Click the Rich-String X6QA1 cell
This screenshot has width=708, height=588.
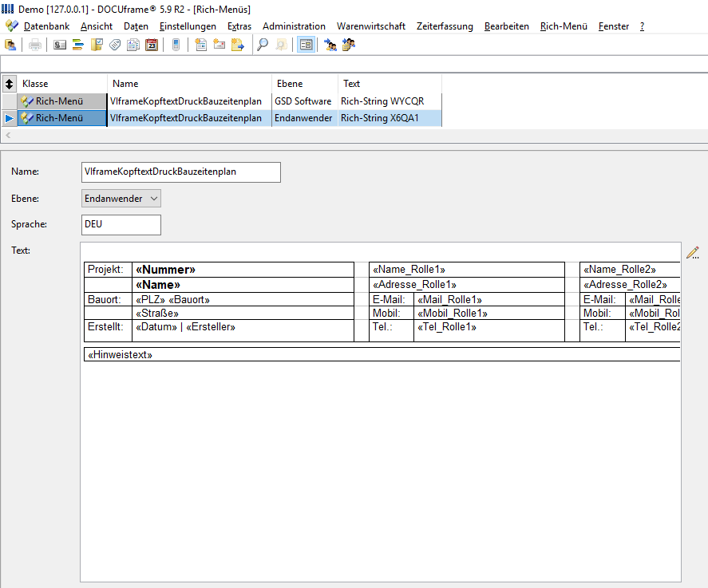pyautogui.click(x=390, y=118)
